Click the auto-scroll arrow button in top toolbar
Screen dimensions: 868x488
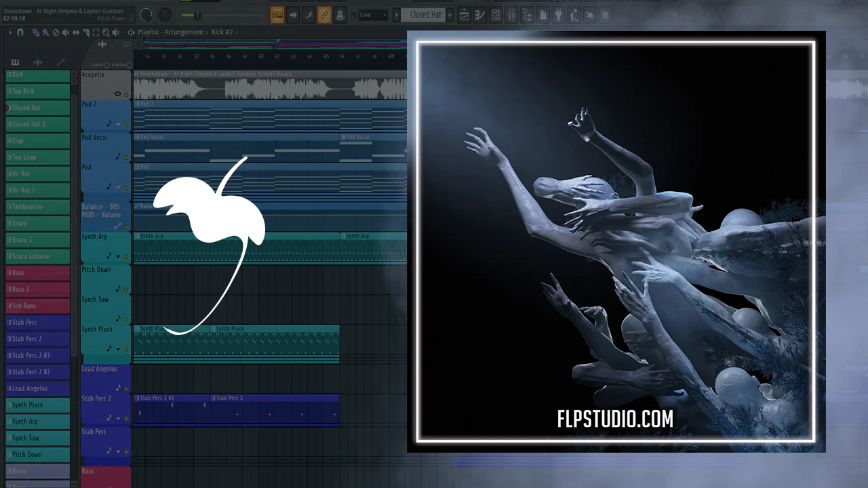tap(293, 15)
